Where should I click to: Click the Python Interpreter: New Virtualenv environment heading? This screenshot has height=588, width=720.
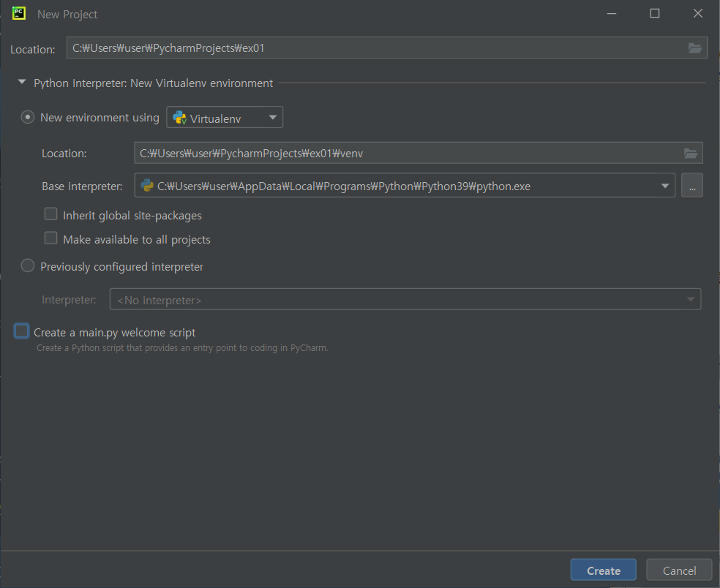(x=154, y=83)
